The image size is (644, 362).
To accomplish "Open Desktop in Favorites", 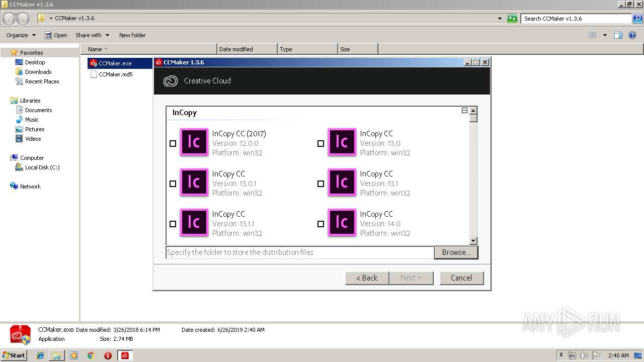I will tap(35, 62).
